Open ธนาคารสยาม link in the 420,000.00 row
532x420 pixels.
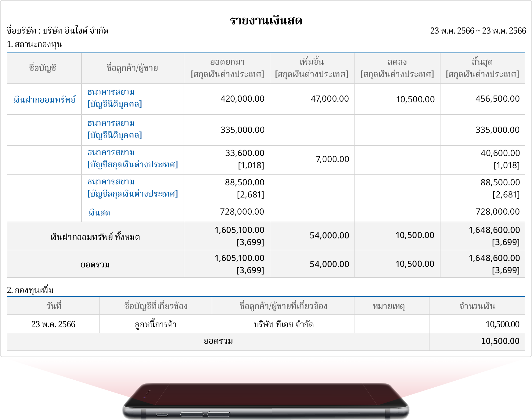111,92
